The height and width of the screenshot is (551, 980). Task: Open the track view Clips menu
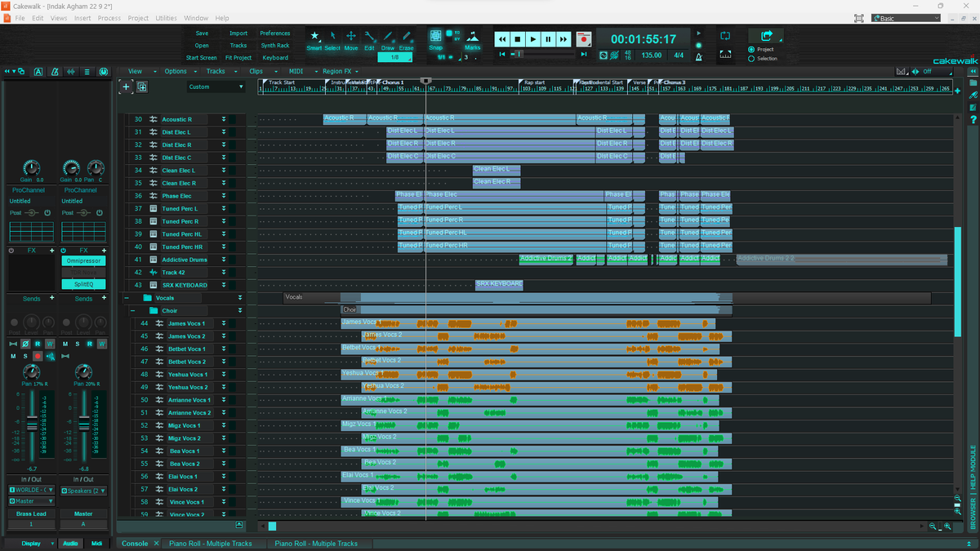pyautogui.click(x=256, y=71)
